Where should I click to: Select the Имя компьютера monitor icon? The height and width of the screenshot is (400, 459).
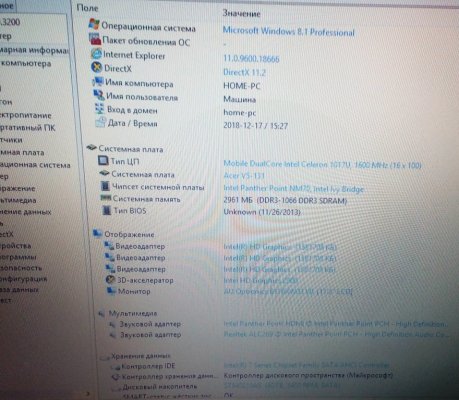(x=98, y=81)
